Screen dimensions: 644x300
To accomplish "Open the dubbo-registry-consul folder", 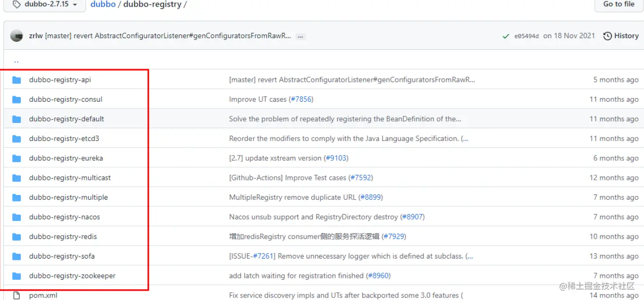I will (65, 99).
